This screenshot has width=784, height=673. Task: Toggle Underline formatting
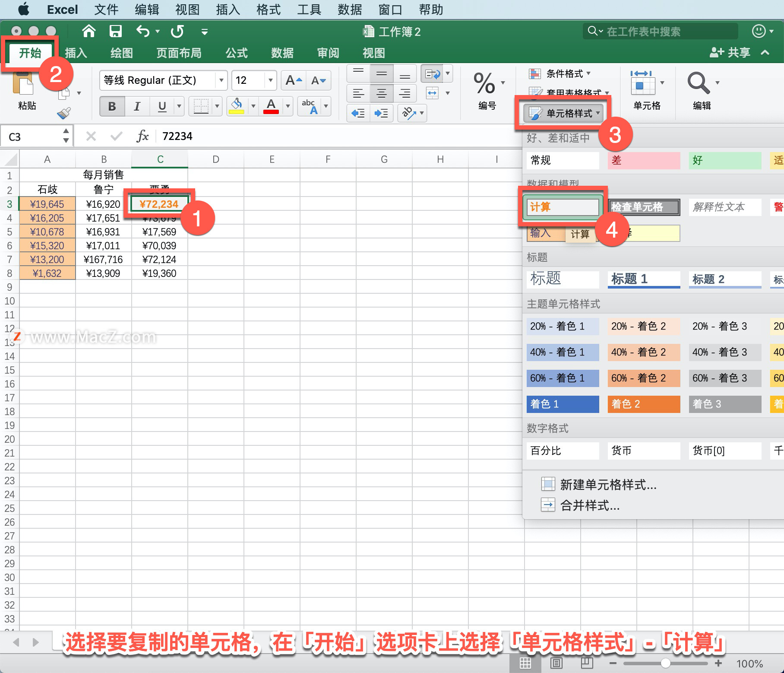point(162,106)
